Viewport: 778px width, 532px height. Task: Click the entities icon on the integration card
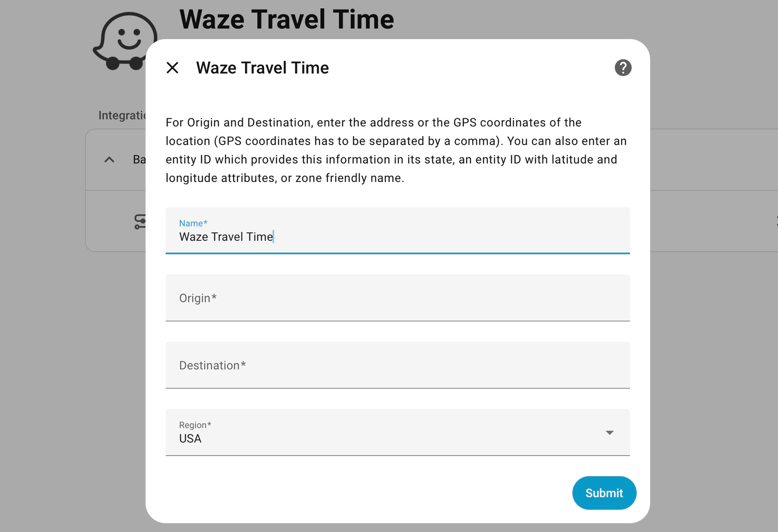139,222
